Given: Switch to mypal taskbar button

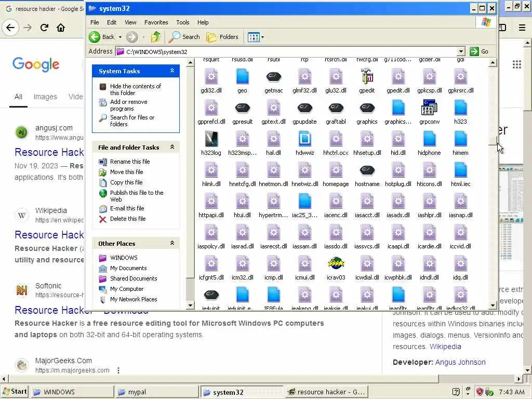Looking at the screenshot, I should point(156,392).
